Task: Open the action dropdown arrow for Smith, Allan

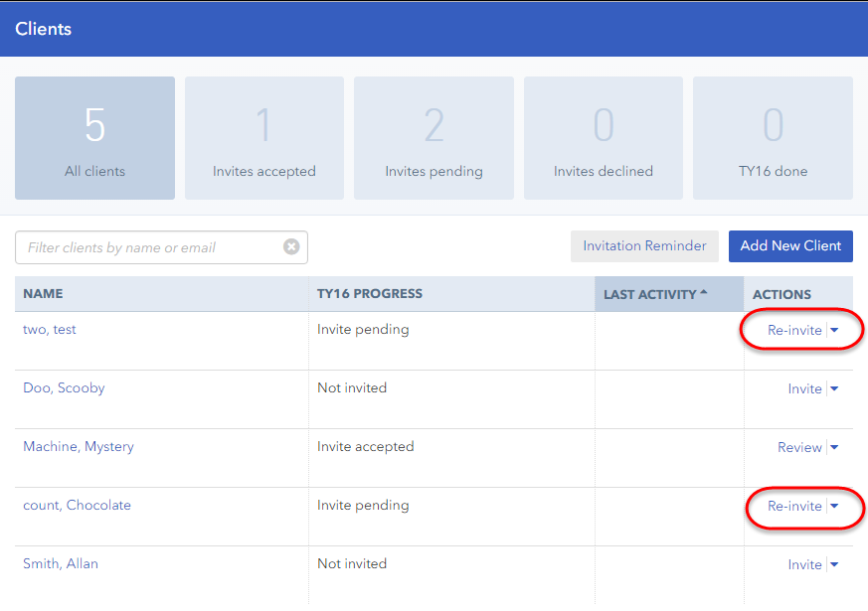Action: (834, 564)
